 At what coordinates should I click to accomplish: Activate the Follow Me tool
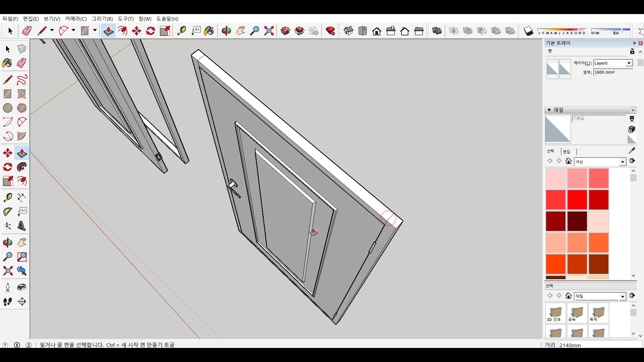coord(22,167)
